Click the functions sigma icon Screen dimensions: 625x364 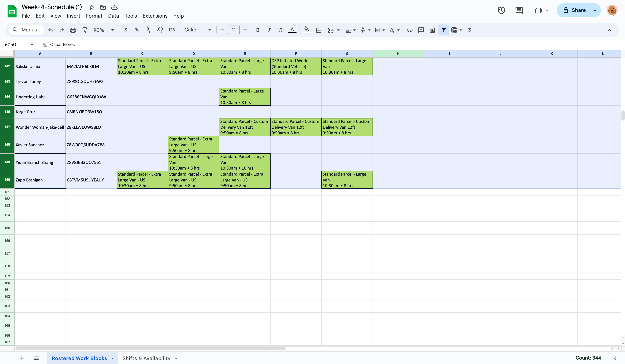click(470, 30)
